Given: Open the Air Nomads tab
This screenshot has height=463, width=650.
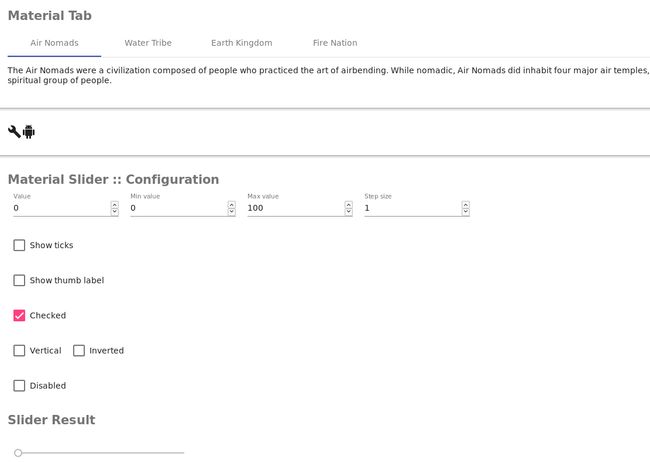Looking at the screenshot, I should click(54, 43).
